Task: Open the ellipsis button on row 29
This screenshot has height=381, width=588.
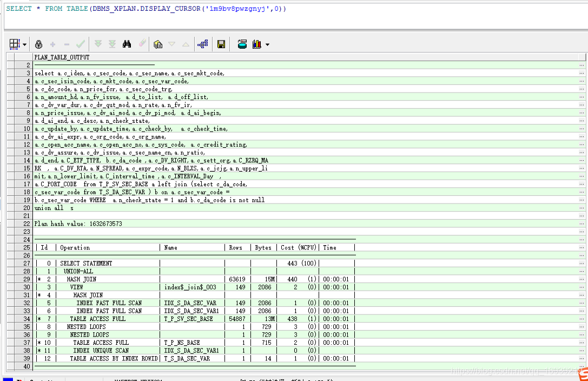Action: click(582, 279)
